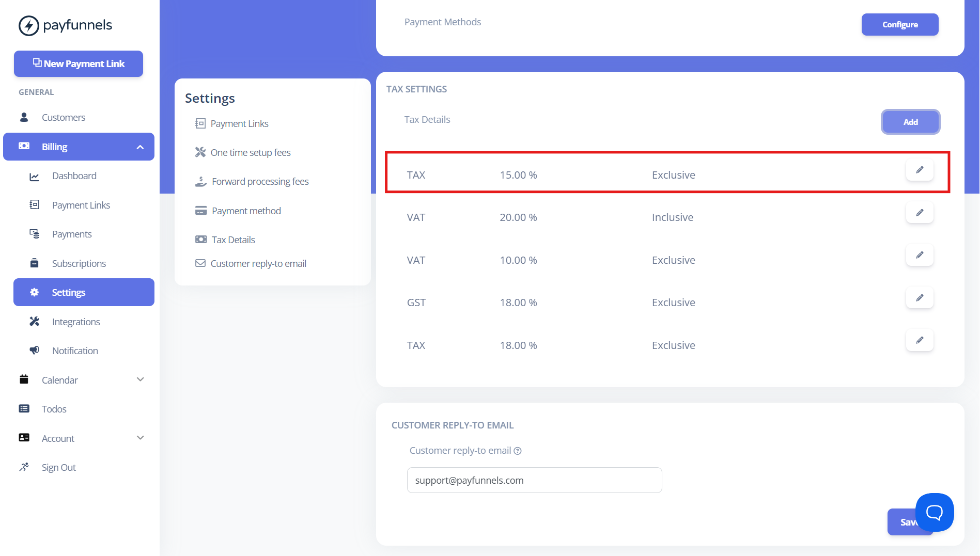Edit the GST 18.00 % row
Viewport: 980px width, 556px height.
(920, 298)
